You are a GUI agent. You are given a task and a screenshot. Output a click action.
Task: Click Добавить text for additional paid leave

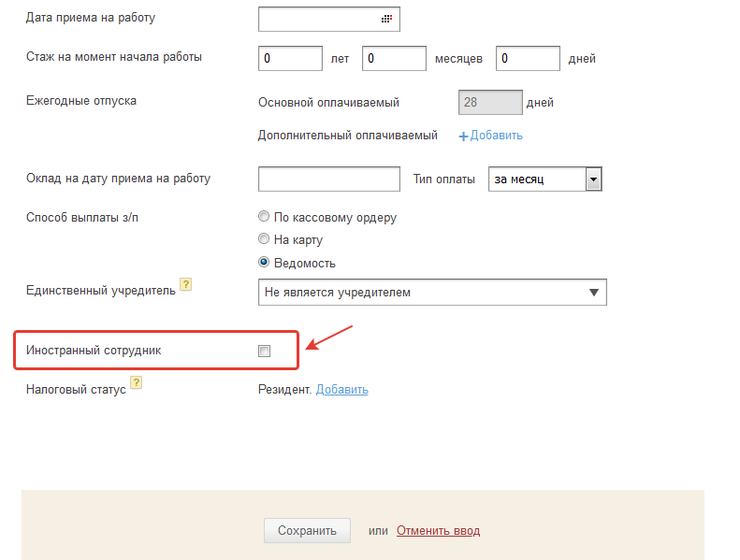496,136
